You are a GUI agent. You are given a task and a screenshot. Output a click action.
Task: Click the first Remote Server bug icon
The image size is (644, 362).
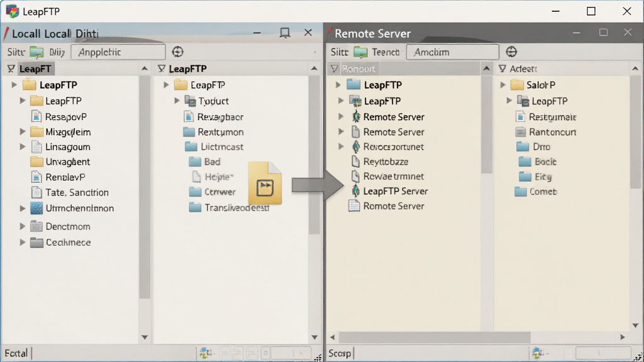(x=356, y=116)
